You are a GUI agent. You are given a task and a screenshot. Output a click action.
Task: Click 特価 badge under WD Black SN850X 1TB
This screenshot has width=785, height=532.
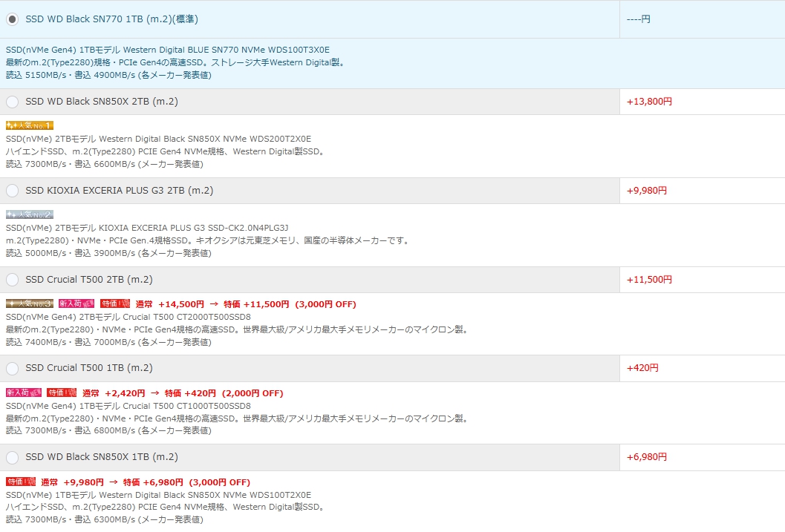point(21,482)
